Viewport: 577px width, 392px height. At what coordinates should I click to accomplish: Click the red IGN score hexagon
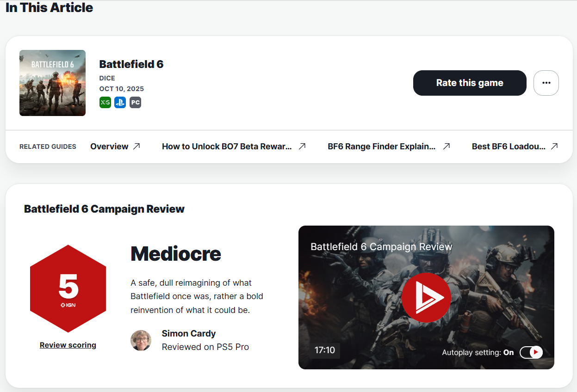pyautogui.click(x=68, y=288)
